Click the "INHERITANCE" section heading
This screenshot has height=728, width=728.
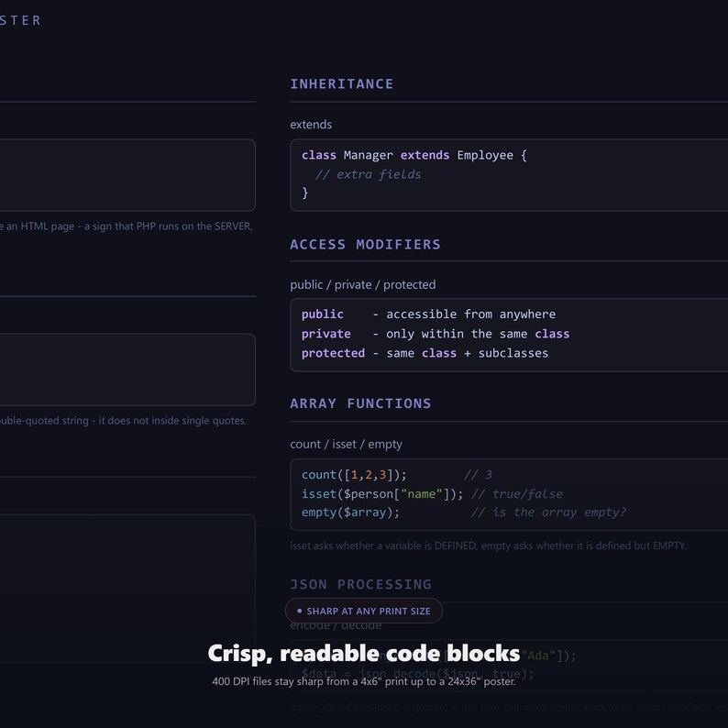pos(341,84)
